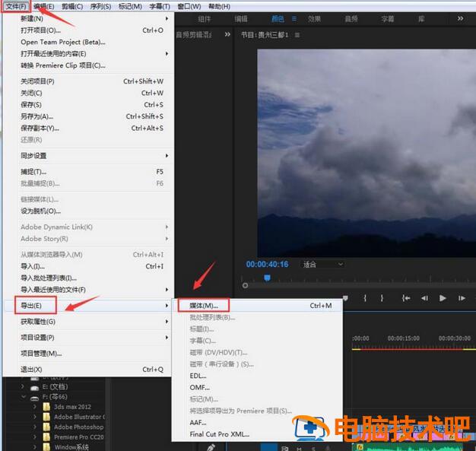Image resolution: width=476 pixels, height=451 pixels.
Task: Select the 节目: 贵州三都1 panel tab
Action: [265, 35]
